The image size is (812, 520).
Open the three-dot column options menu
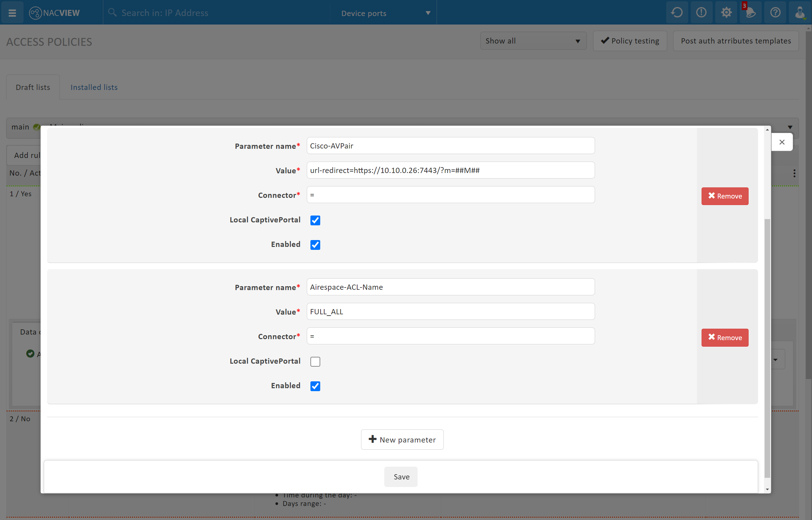point(794,173)
